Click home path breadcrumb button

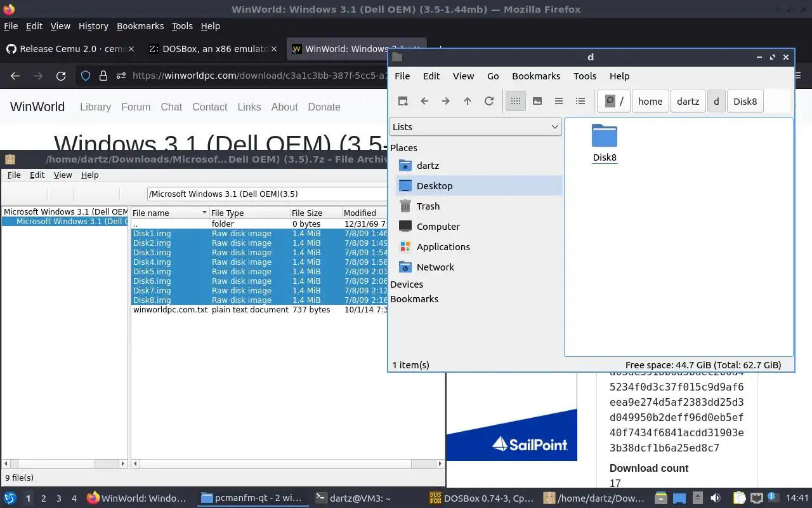coord(650,102)
